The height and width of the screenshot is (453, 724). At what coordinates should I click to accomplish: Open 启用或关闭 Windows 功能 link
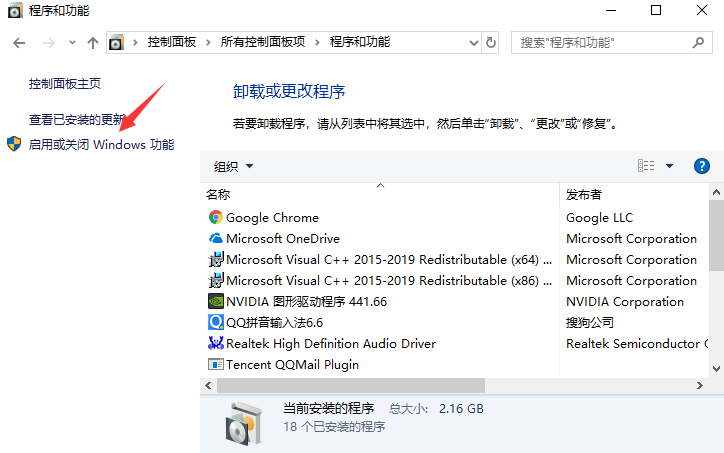pos(101,144)
